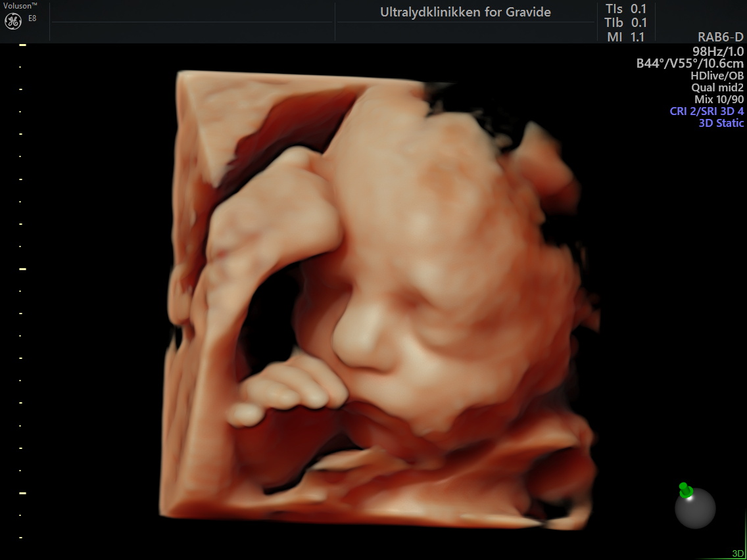Viewport: 747px width, 560px height.
Task: Click the E8 model label
Action: tap(32, 19)
